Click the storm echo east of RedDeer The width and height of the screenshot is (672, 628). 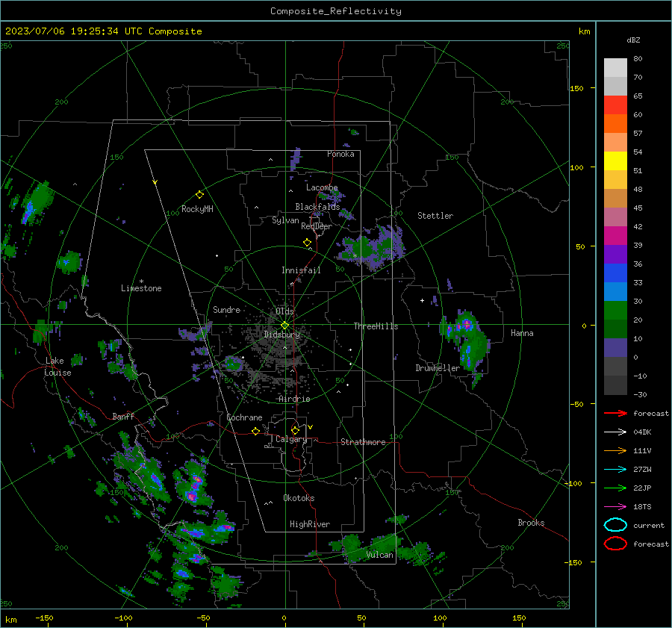click(x=372, y=247)
